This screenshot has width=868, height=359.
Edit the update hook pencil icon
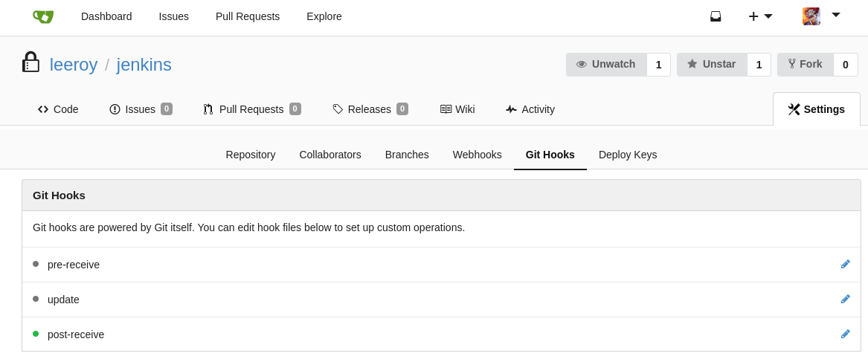pyautogui.click(x=845, y=300)
